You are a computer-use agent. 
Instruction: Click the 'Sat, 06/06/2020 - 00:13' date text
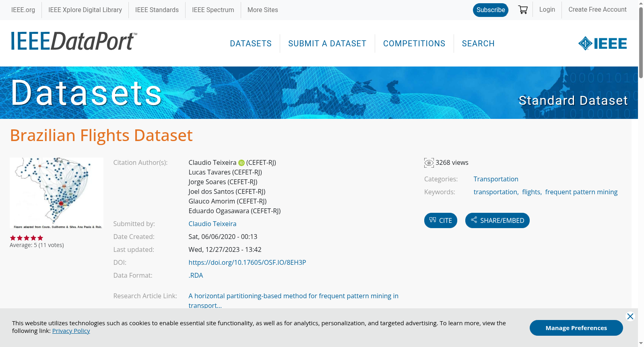pyautogui.click(x=223, y=237)
